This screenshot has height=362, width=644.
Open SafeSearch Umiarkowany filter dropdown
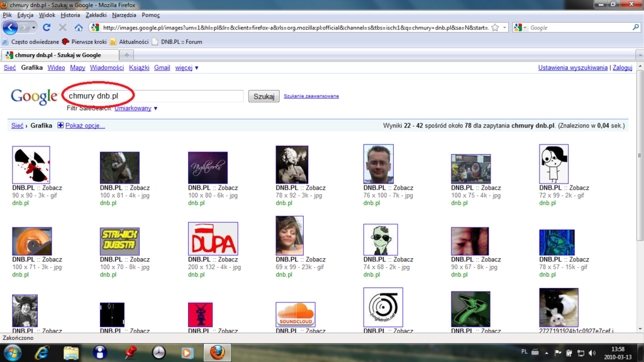coord(136,108)
